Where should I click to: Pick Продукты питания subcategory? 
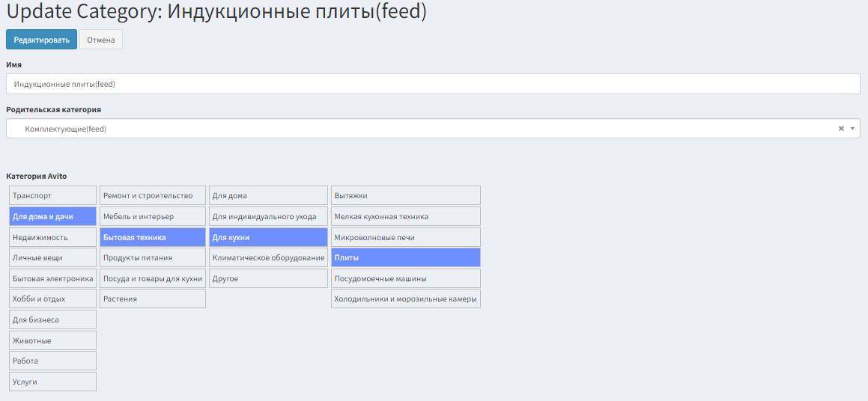[153, 258]
